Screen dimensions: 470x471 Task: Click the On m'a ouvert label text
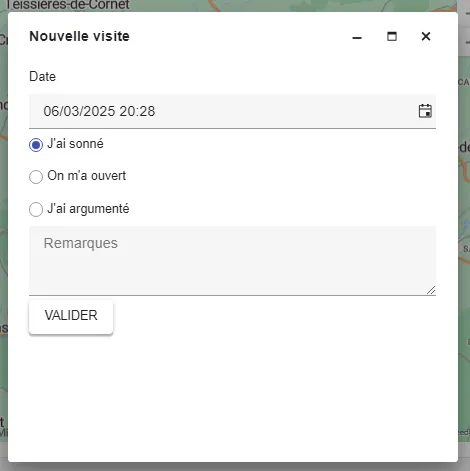pyautogui.click(x=87, y=176)
